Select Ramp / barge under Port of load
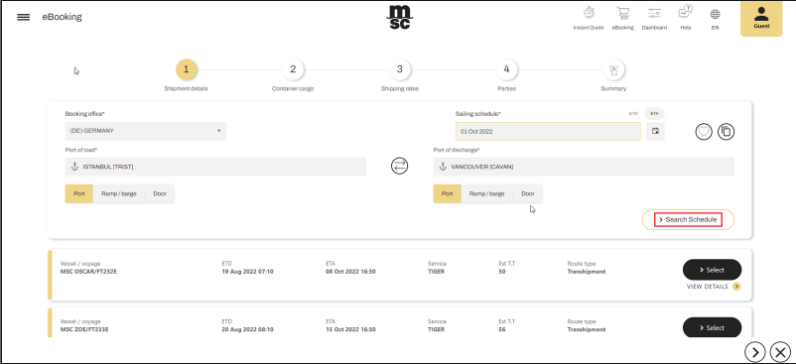 click(x=119, y=193)
